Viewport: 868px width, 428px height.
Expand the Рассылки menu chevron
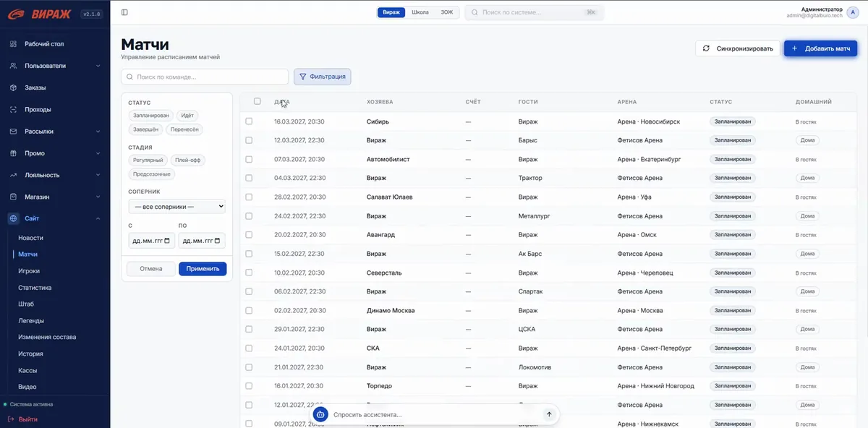coord(98,132)
